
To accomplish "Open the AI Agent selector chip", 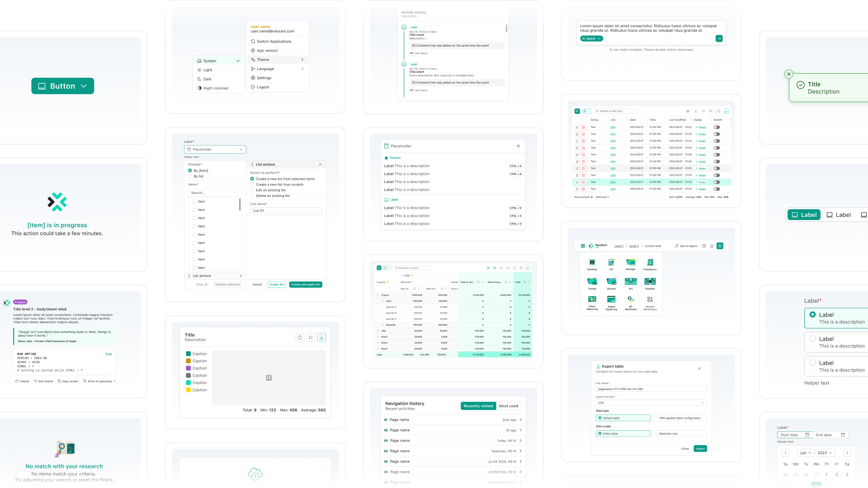I will tap(591, 39).
